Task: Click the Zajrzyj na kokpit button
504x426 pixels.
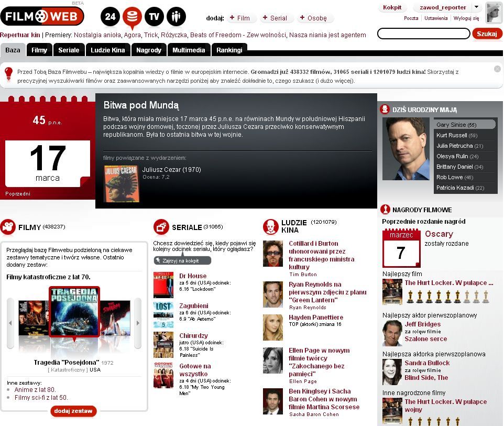Action: [182, 260]
